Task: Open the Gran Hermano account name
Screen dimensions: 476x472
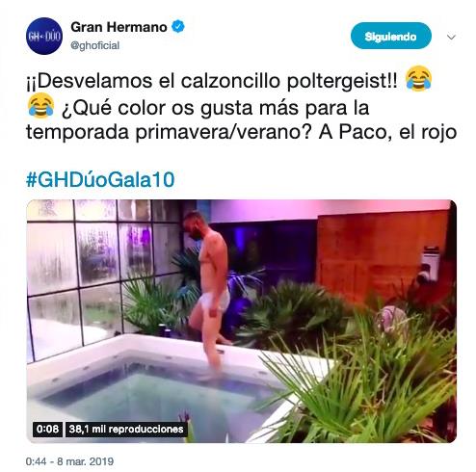Action: click(x=119, y=27)
